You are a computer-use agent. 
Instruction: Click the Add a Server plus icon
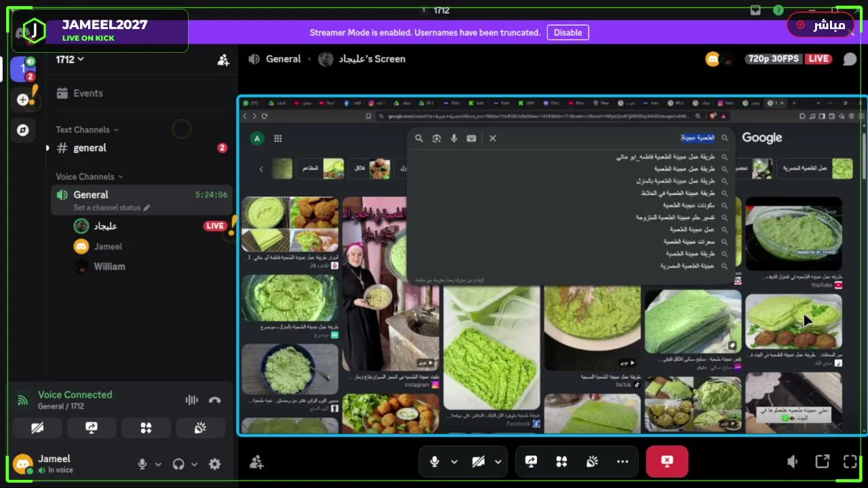23,100
